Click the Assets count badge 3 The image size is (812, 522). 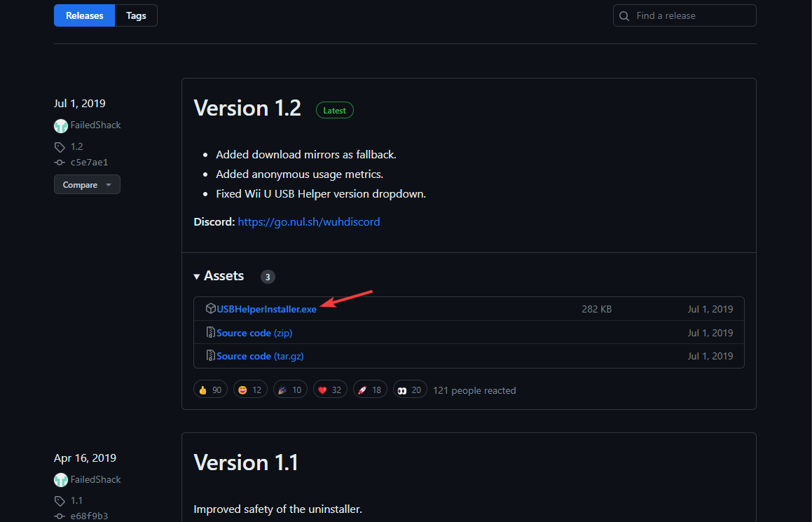[268, 277]
